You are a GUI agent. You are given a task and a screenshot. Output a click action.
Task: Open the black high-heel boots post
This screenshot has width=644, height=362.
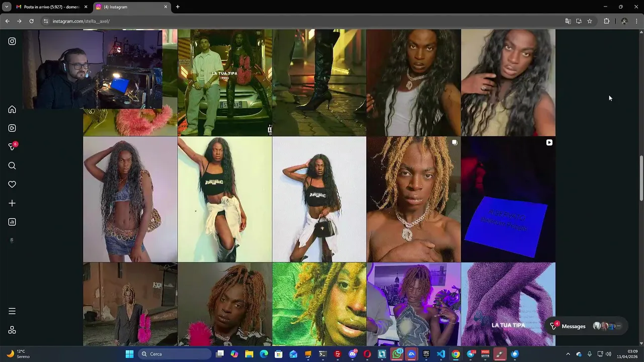click(x=319, y=82)
